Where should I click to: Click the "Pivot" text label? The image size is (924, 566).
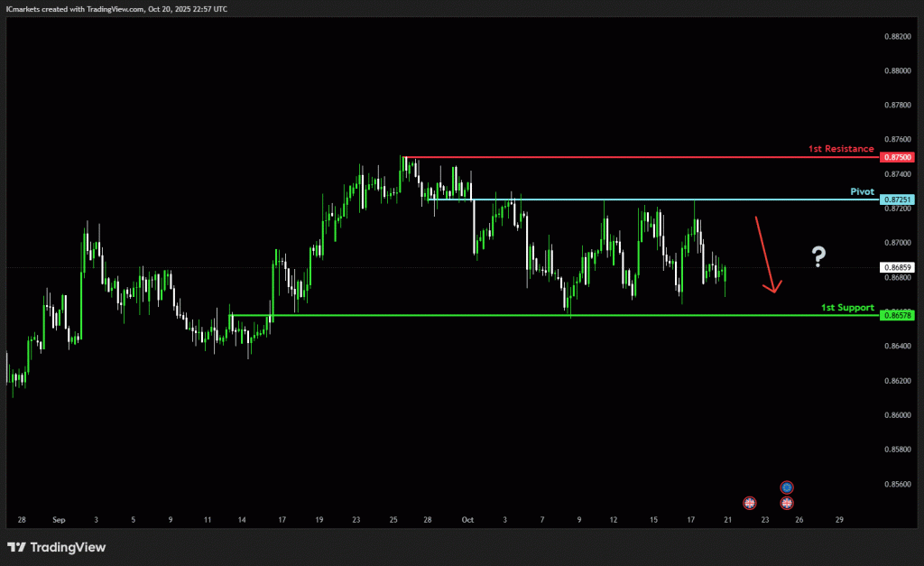862,191
